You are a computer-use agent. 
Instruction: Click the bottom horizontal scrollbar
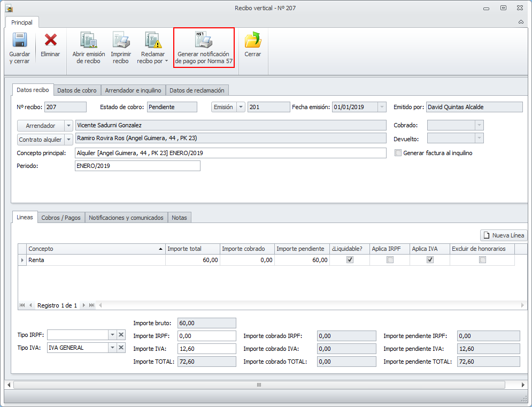coord(259,385)
